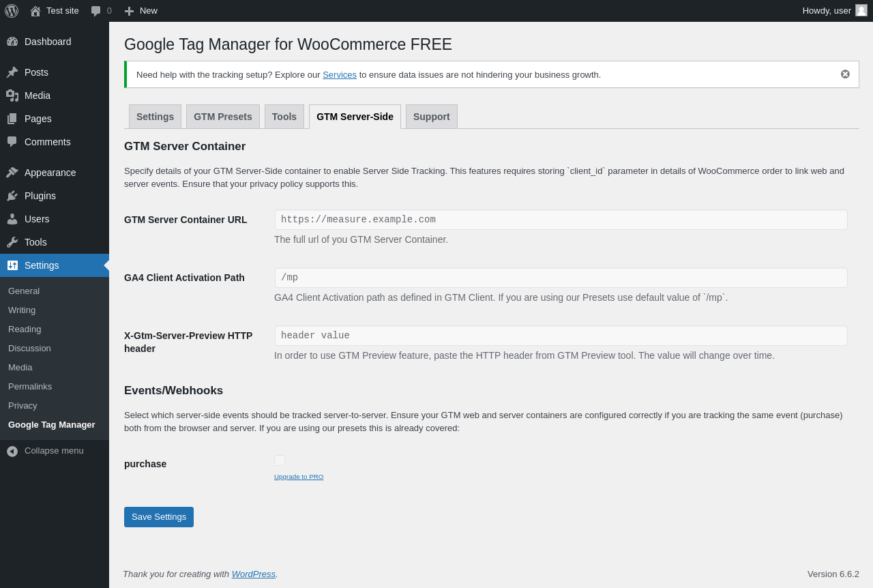This screenshot has height=588, width=873.
Task: Switch to the Settings tab
Action: point(155,117)
